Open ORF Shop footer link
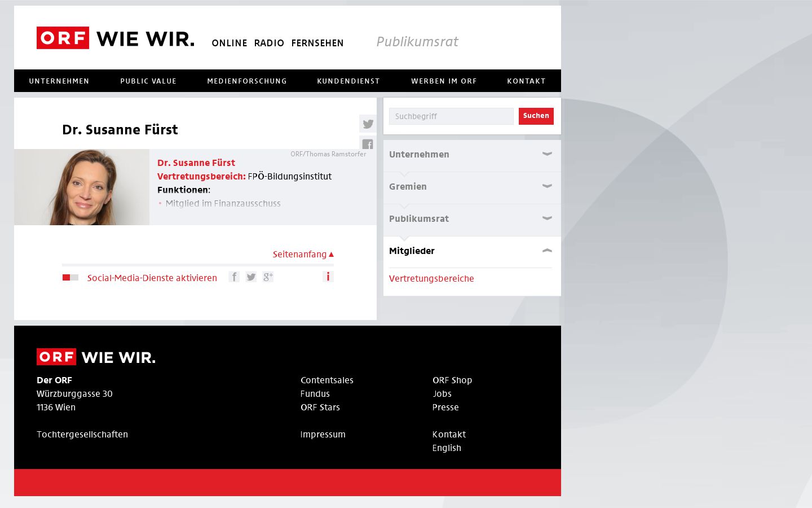 tap(452, 380)
